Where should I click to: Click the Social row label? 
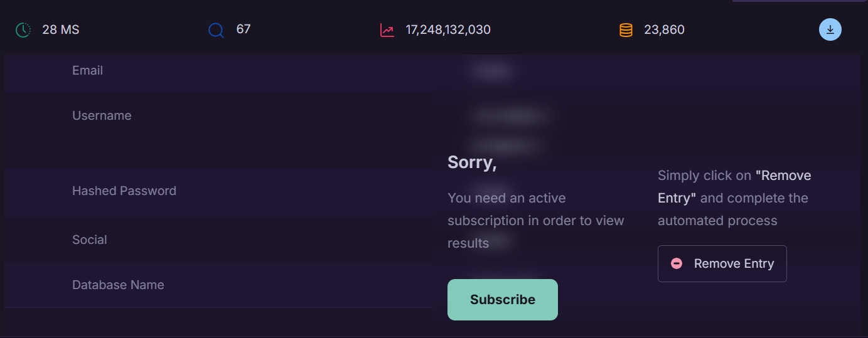coord(89,240)
